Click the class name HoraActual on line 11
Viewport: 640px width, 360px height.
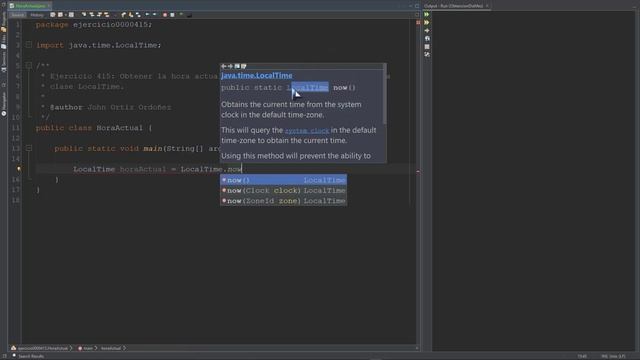tap(120, 128)
